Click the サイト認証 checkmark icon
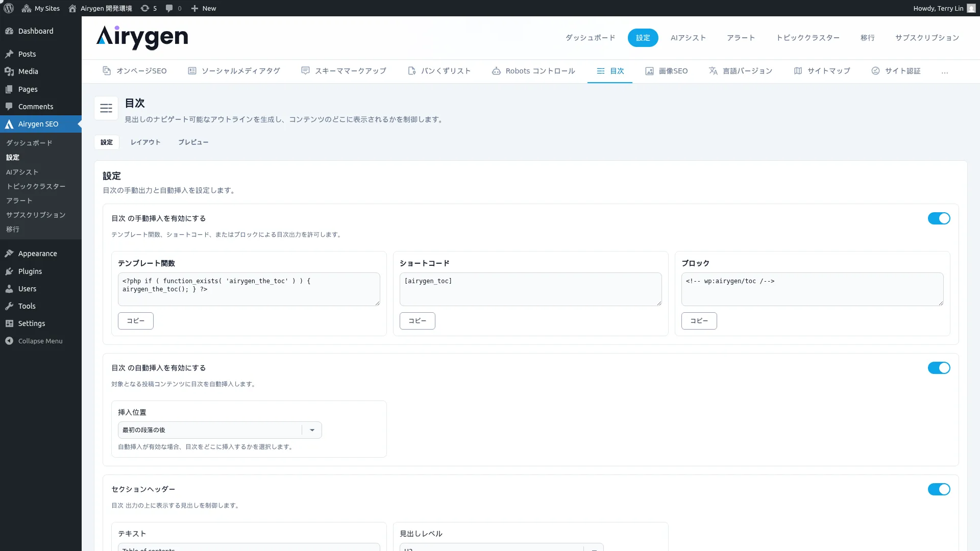This screenshot has height=551, width=980. point(875,71)
